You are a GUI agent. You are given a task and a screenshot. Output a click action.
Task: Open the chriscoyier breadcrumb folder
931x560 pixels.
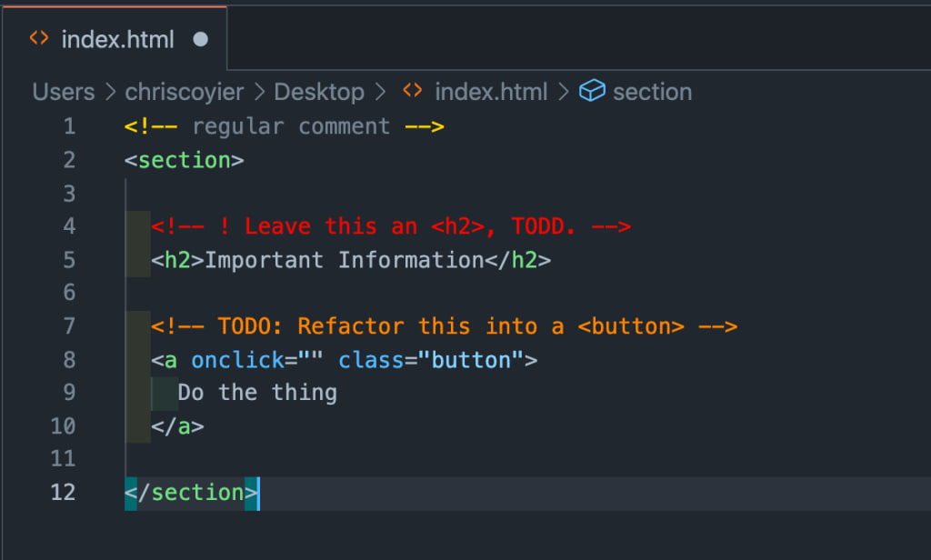186,92
